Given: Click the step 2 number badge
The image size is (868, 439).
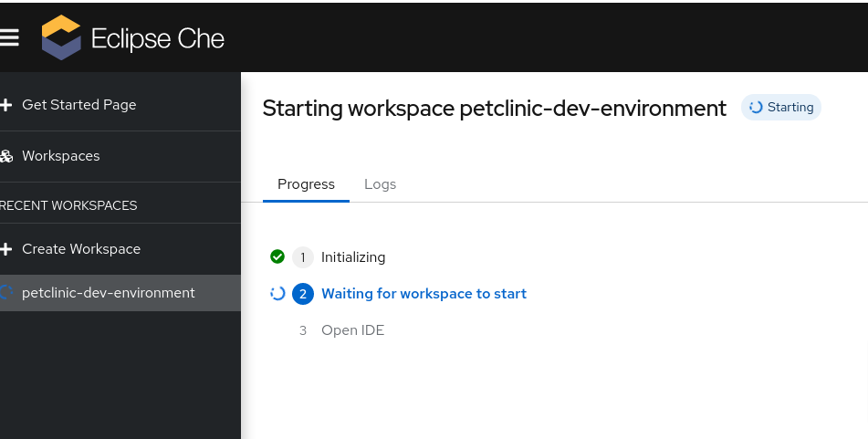Looking at the screenshot, I should click(x=303, y=294).
